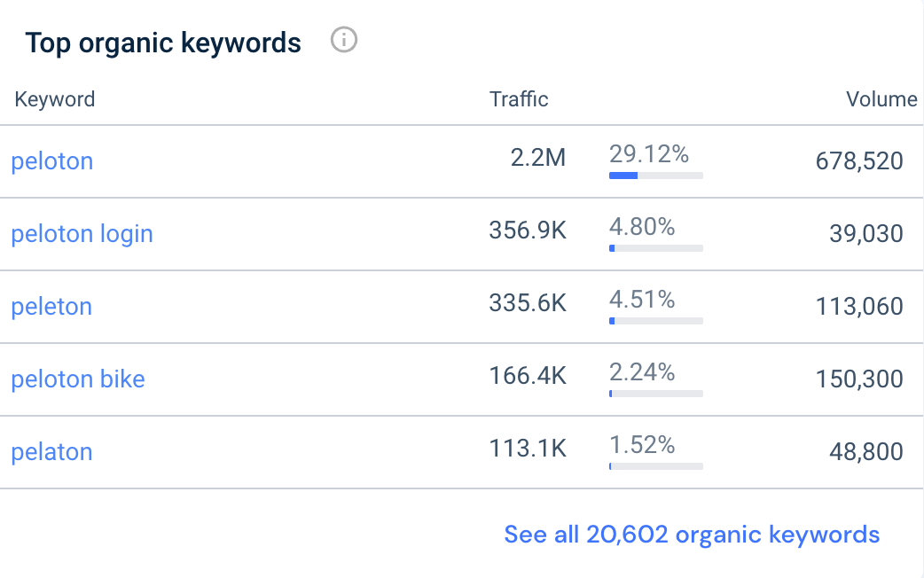Select the progress bar under 29.12%
This screenshot has height=578, width=924.
(655, 176)
